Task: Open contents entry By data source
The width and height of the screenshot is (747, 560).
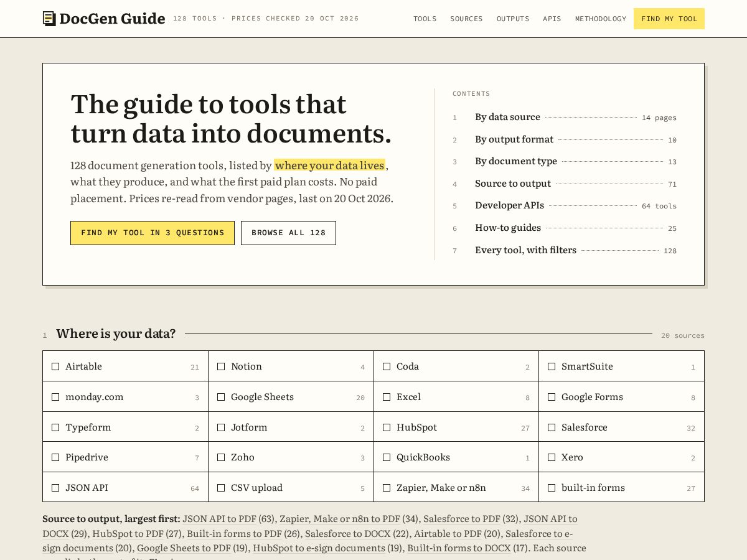Action: coord(565,117)
